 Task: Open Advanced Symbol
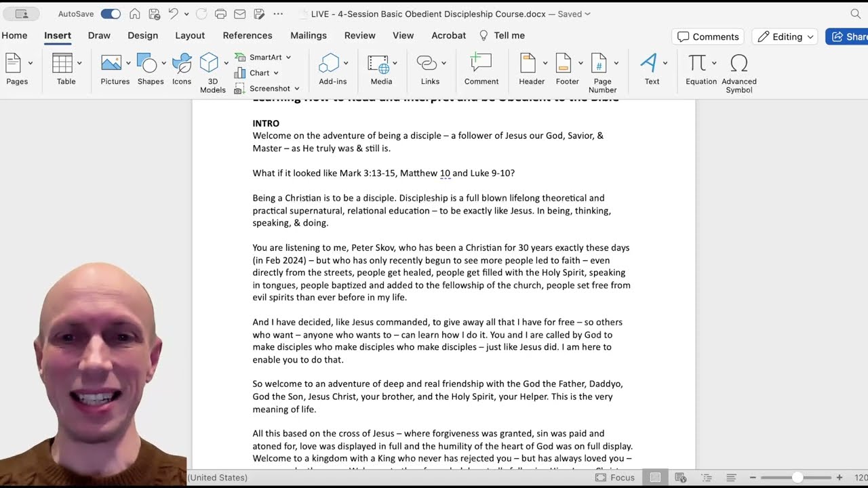click(x=739, y=73)
